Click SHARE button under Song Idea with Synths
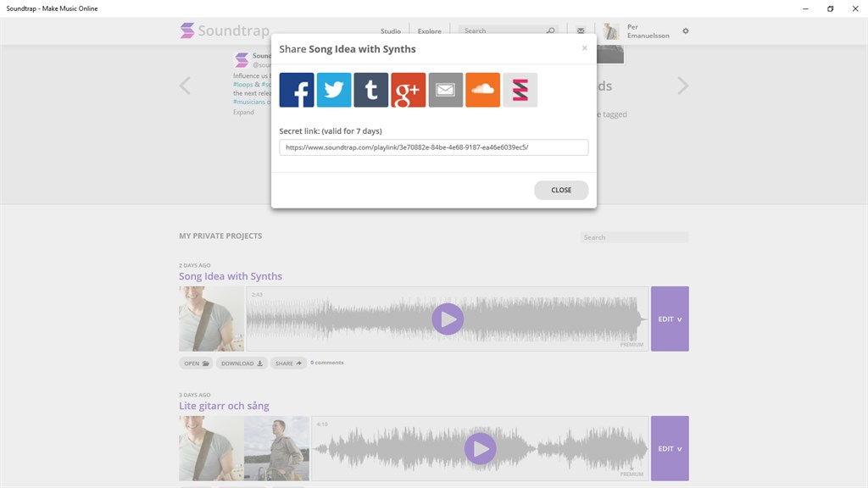 pyautogui.click(x=288, y=363)
